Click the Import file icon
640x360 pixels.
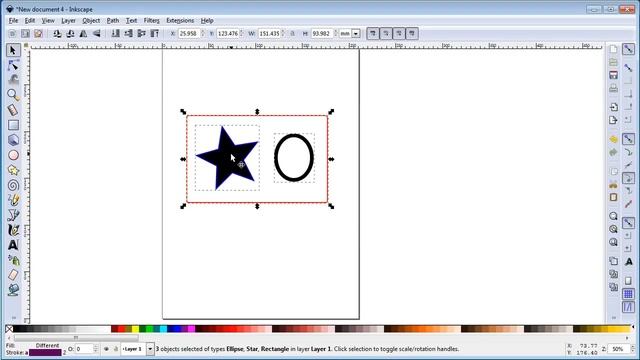[613, 107]
